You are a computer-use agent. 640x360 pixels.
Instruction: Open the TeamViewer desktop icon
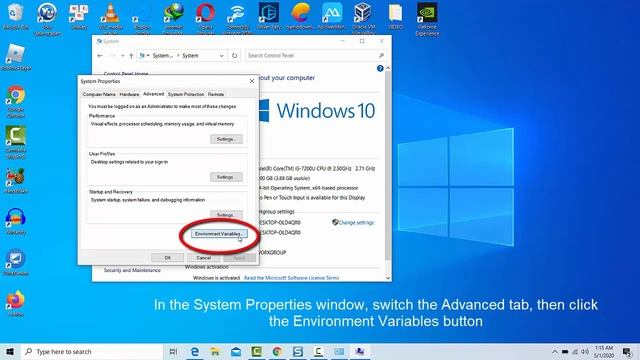pyautogui.click(x=16, y=262)
